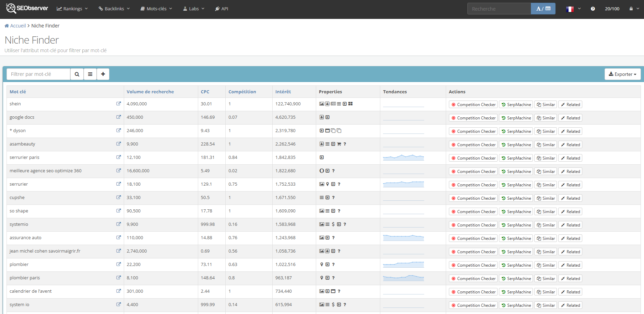This screenshot has width=644, height=314.
Task: Open external link icon for assurance auto
Action: pyautogui.click(x=119, y=237)
